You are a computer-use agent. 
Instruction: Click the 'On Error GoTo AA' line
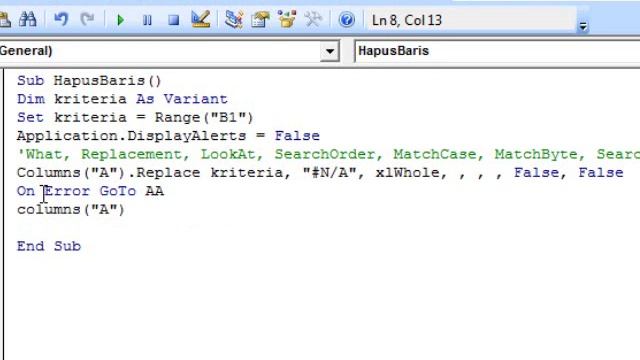[x=90, y=191]
